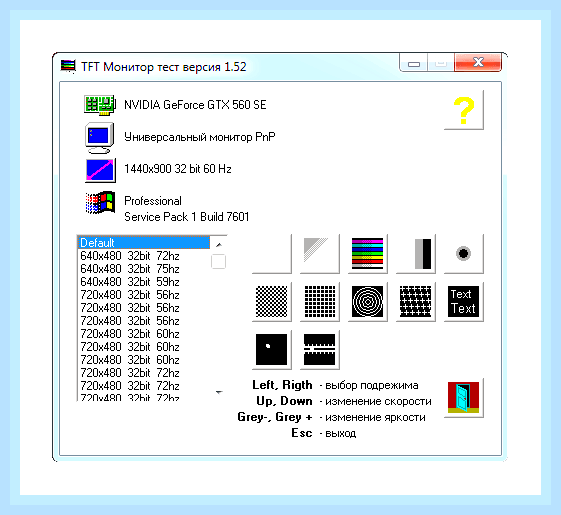This screenshot has width=561, height=515.
Task: Click the Professional OS label
Action: pyautogui.click(x=153, y=201)
